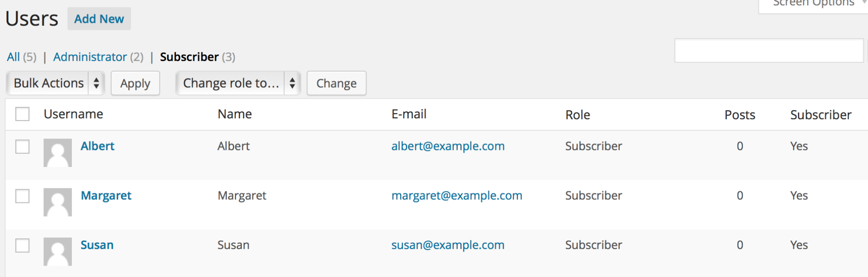This screenshot has height=277, width=868.
Task: Filter the list by Administrator
Action: point(90,57)
